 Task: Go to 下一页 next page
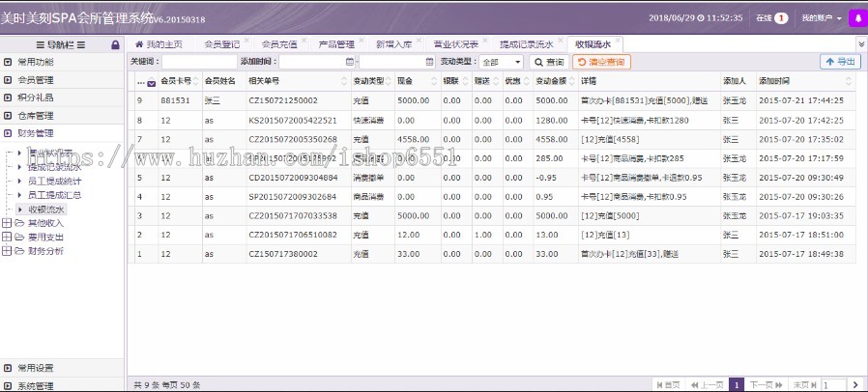tap(766, 385)
